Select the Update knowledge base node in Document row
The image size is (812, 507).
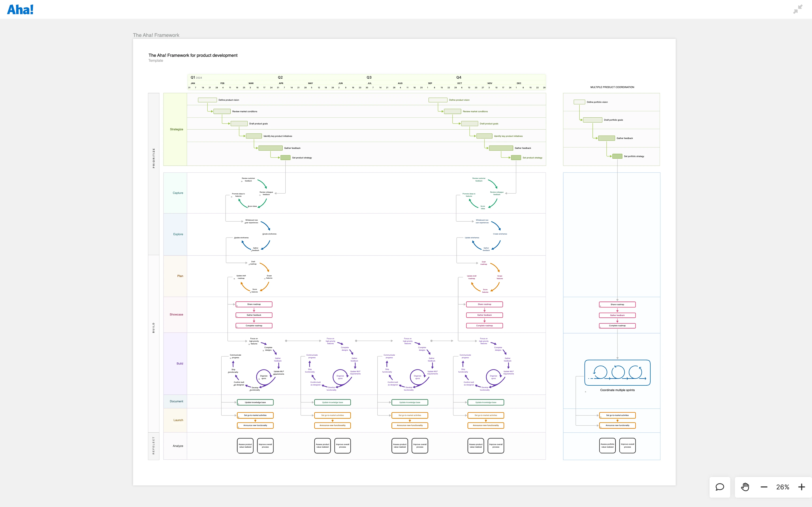point(255,402)
